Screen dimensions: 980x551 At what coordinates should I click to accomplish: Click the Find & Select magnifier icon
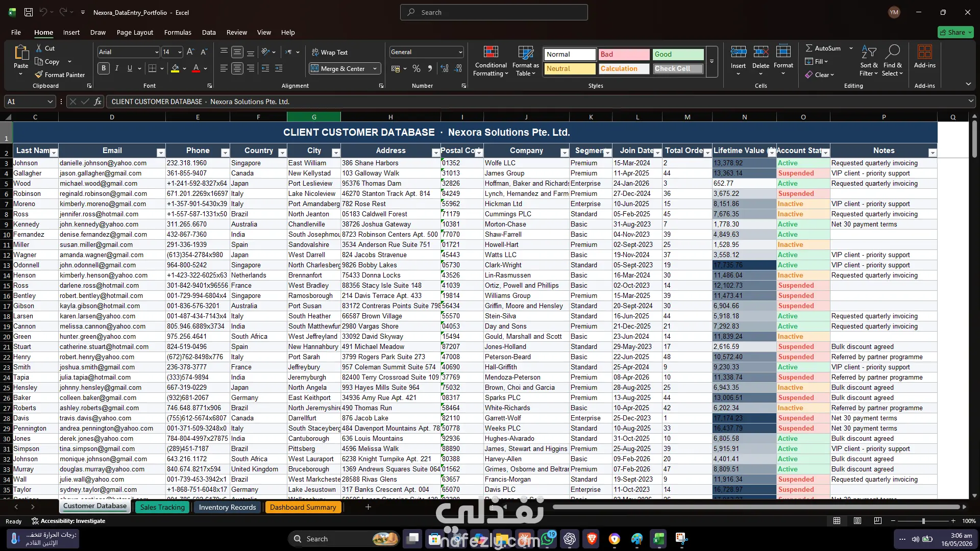893,52
